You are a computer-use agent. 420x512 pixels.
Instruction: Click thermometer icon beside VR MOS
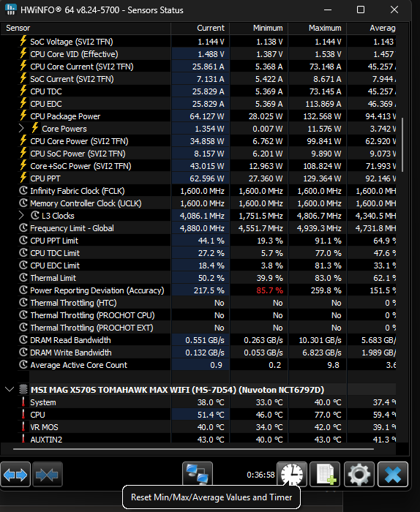(x=23, y=426)
